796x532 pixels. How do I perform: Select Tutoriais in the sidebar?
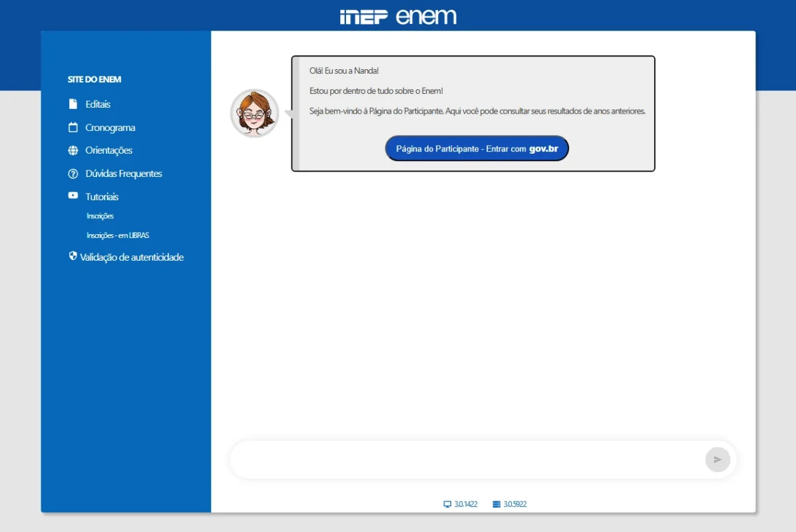102,196
